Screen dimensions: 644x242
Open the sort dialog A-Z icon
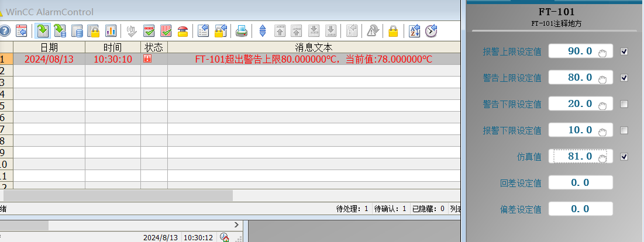(414, 31)
